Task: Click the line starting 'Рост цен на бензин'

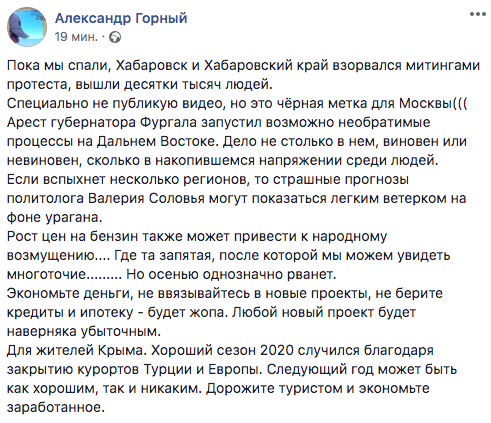Action: click(x=197, y=237)
